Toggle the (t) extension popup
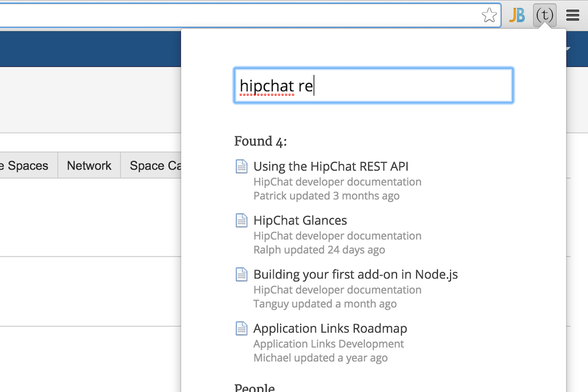This screenshot has width=588, height=392. [x=544, y=15]
